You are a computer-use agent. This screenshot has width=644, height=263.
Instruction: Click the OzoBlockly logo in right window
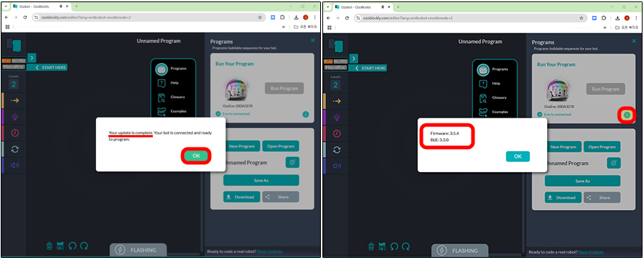[x=335, y=46]
